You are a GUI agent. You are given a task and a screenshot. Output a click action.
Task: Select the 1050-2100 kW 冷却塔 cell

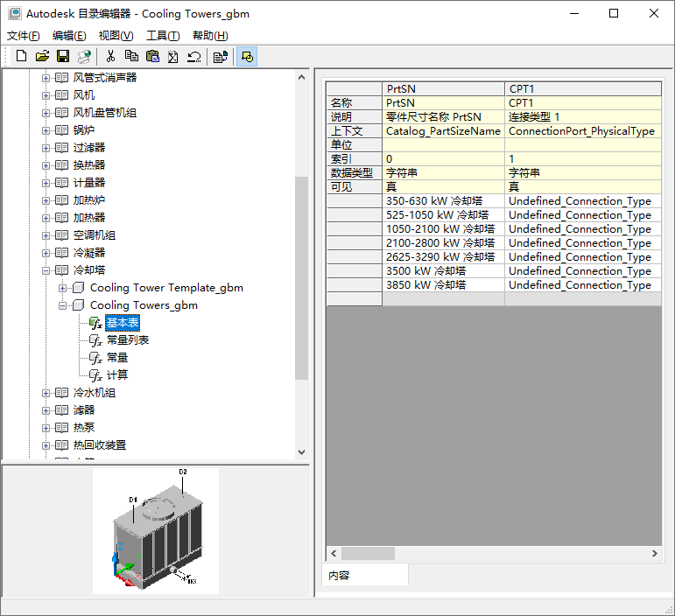(443, 229)
